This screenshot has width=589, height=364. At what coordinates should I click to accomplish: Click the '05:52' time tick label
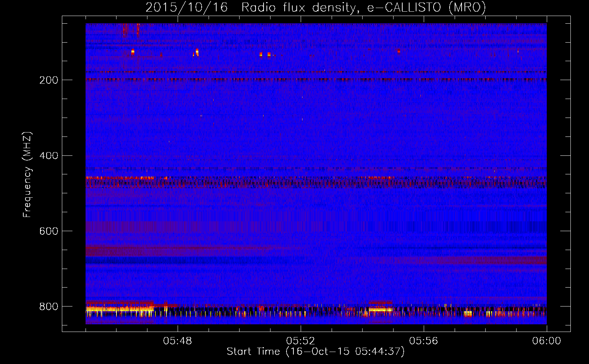[x=300, y=341]
